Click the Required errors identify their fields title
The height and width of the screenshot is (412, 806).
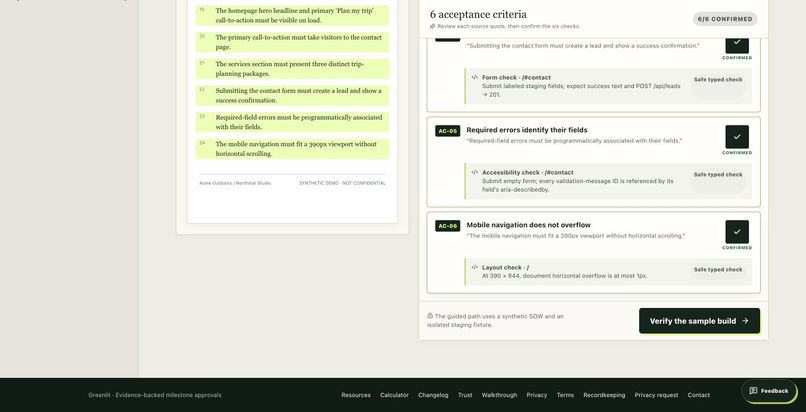(x=526, y=130)
